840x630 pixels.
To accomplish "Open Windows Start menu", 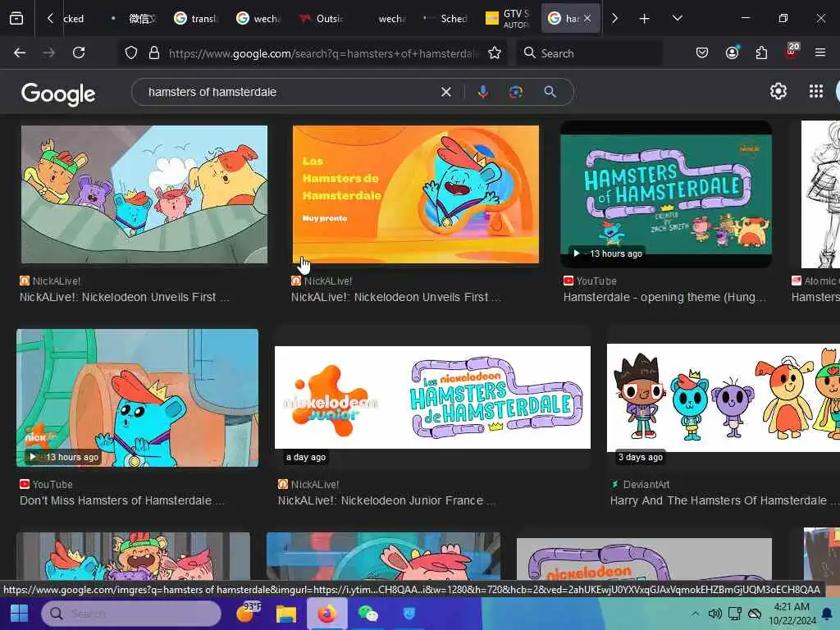I will tap(20, 614).
